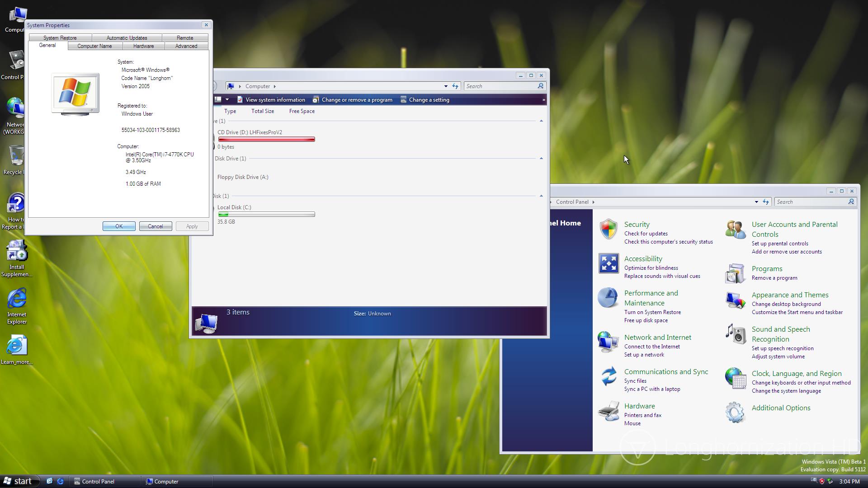Click the Additional Options gear icon
The image size is (868, 488).
[x=735, y=412]
